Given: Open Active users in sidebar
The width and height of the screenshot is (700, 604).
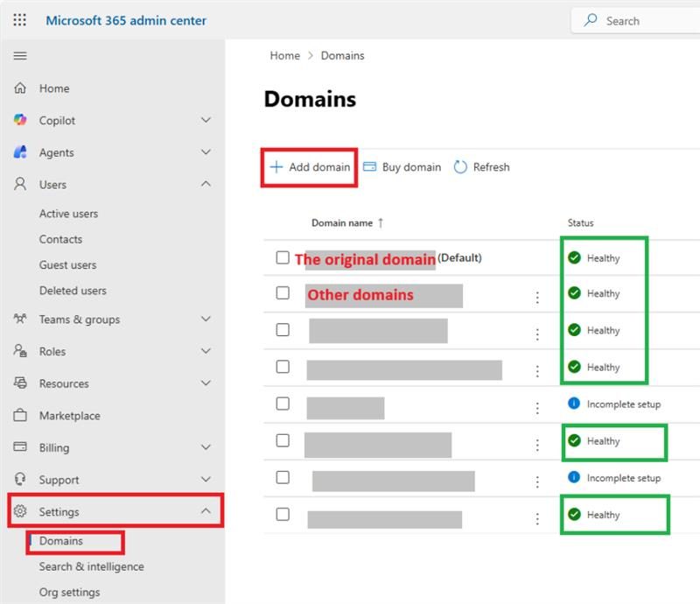Looking at the screenshot, I should [x=69, y=214].
